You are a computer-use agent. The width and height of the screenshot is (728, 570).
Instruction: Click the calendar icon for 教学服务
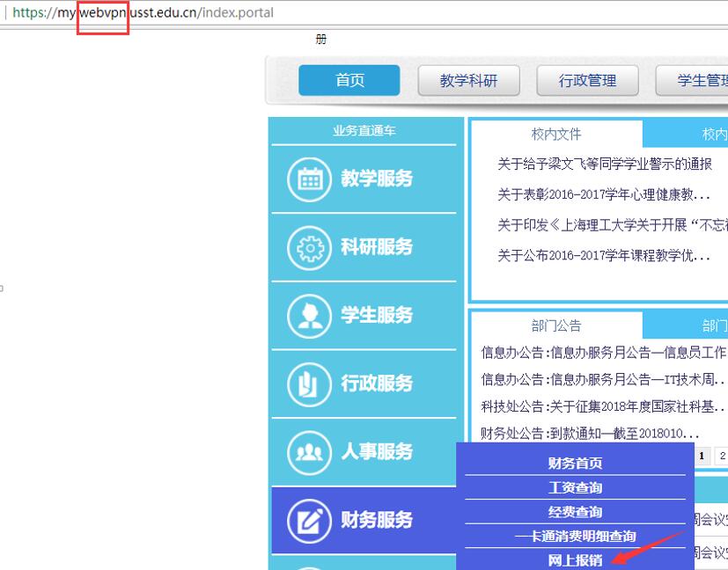[x=309, y=179]
